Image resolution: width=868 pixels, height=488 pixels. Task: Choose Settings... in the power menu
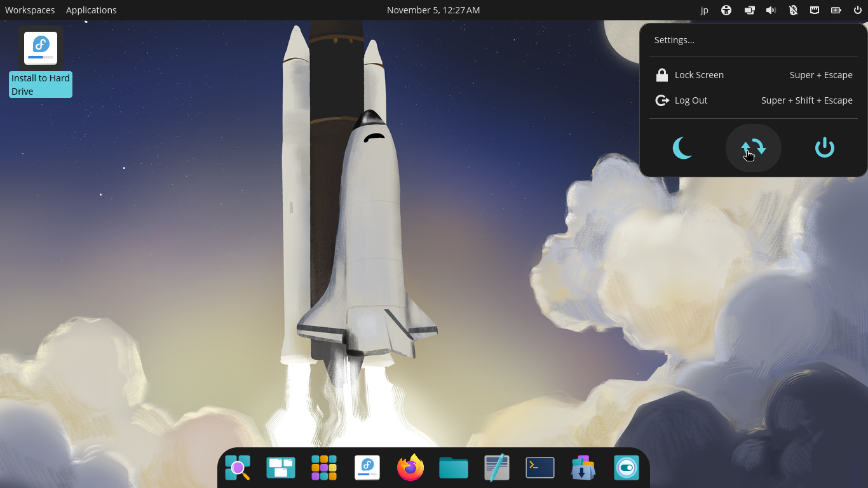754,40
